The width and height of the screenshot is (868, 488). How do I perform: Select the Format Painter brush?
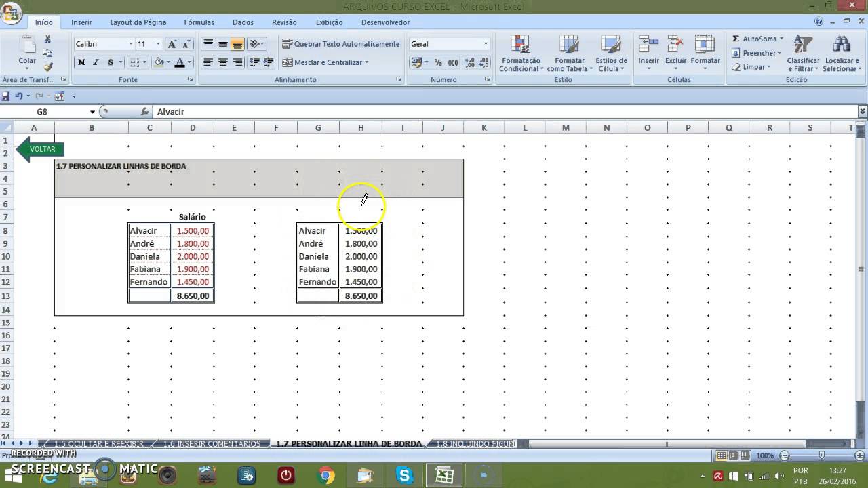(x=47, y=66)
